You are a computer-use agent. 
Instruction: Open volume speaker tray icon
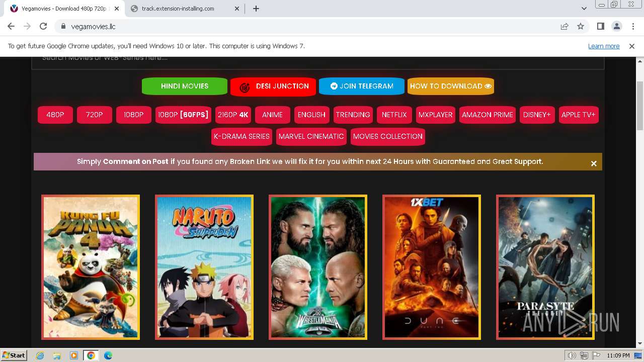click(572, 355)
